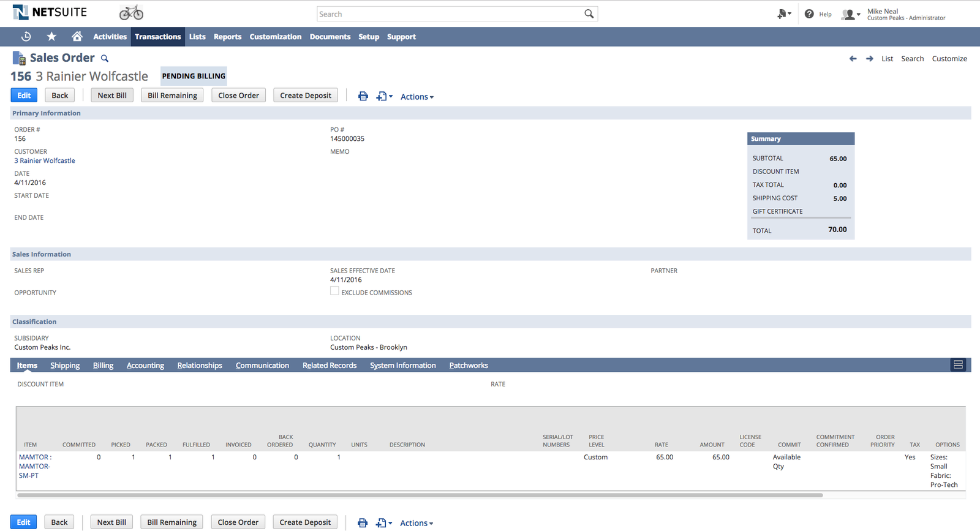
Task: Open the Activities menu
Action: (110, 37)
